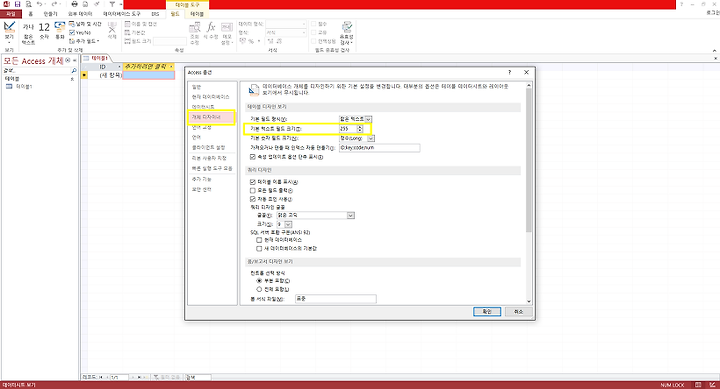Select 전체 포함 radio button
The height and width of the screenshot is (389, 720).
coord(259,289)
